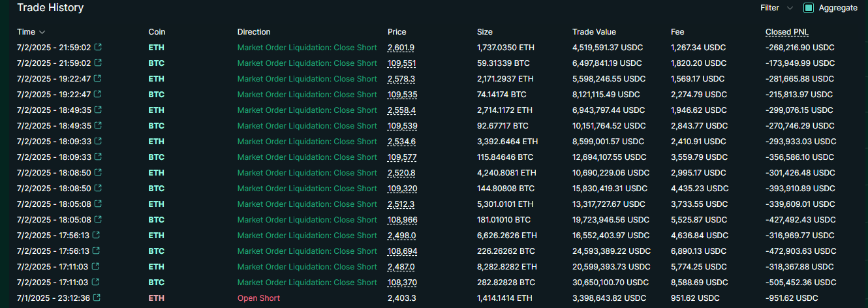The width and height of the screenshot is (868, 308).
Task: Click the Open Short direction entry
Action: pyautogui.click(x=258, y=298)
